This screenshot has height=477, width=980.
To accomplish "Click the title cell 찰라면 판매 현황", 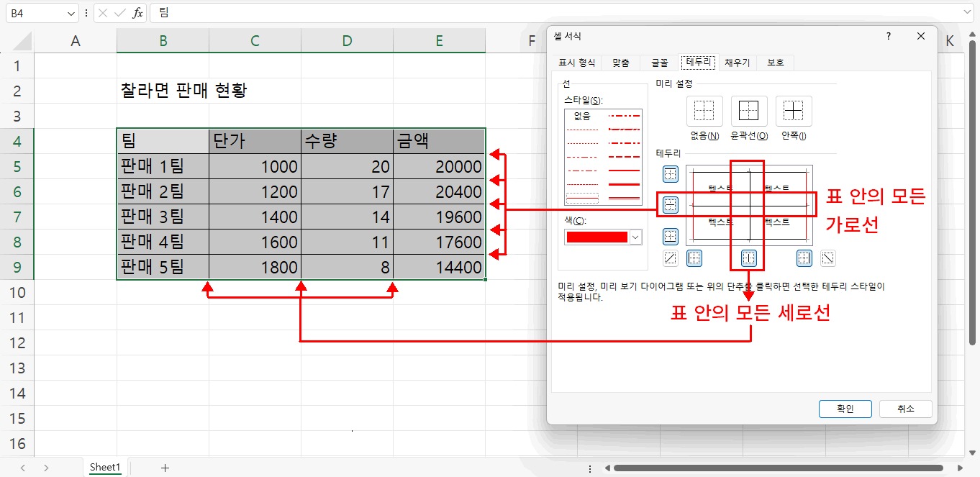I will [x=184, y=91].
